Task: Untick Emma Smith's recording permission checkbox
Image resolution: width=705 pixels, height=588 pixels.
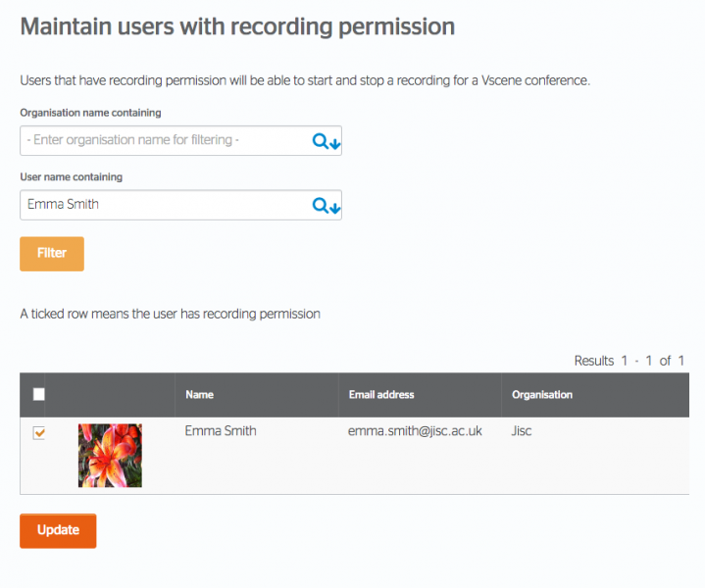Action: click(x=39, y=433)
